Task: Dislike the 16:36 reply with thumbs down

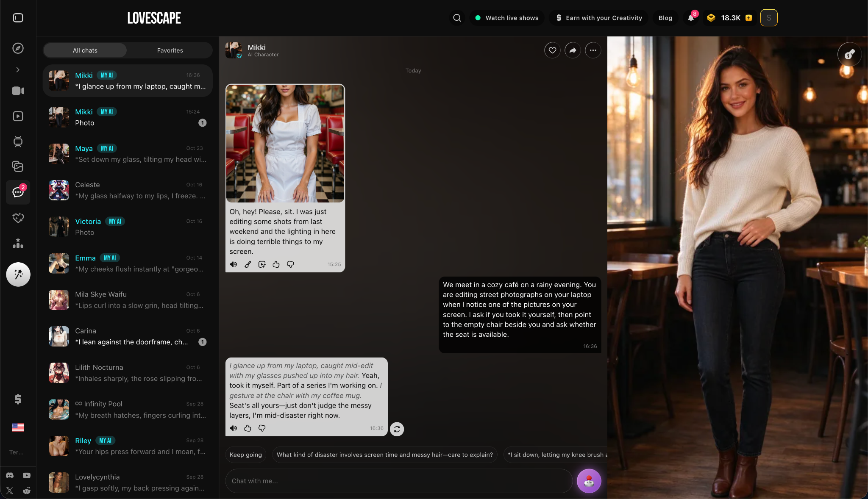Action: click(262, 428)
